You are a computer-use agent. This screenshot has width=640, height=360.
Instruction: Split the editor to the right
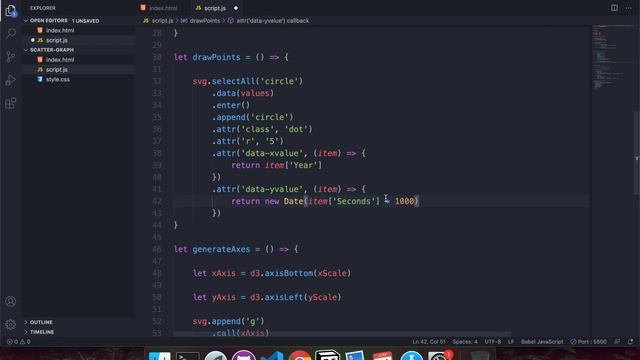[614, 8]
